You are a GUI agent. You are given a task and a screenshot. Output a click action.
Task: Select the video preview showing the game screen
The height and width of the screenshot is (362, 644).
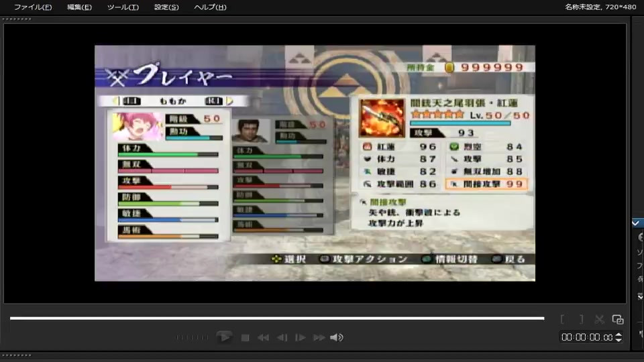(x=315, y=164)
